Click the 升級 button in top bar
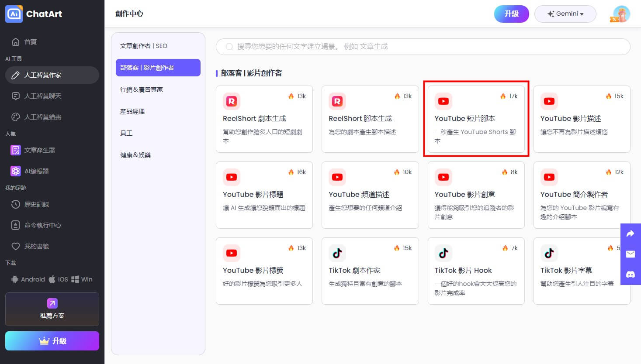Screen dimensions: 641x364 click(511, 14)
